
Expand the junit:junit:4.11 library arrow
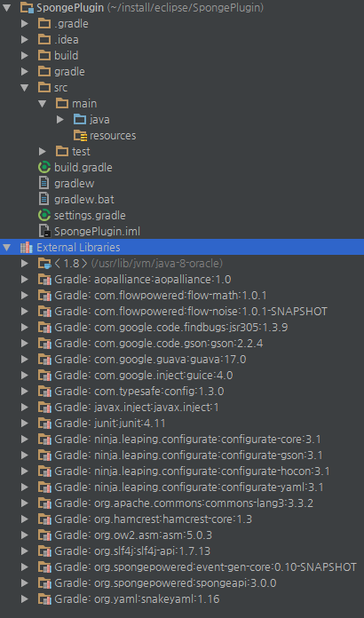pyautogui.click(x=25, y=424)
